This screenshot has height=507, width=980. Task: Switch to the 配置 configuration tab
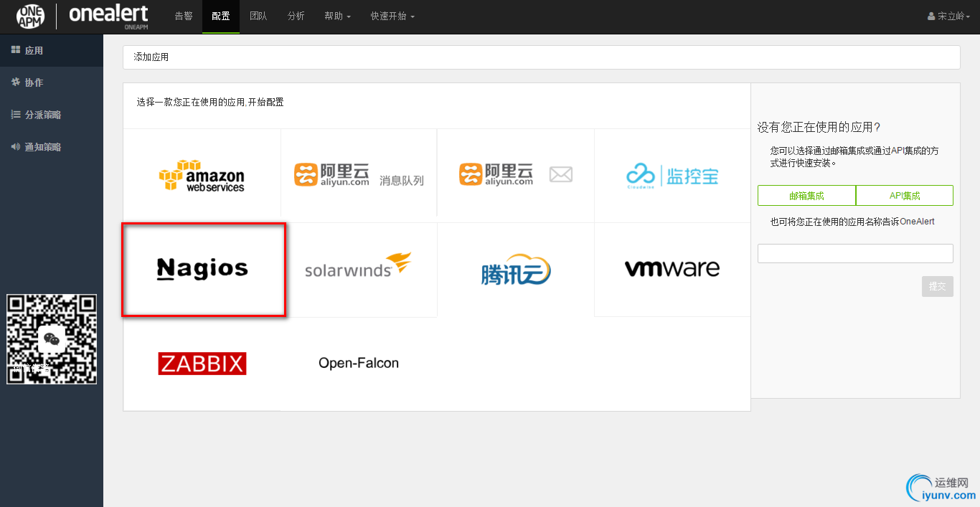pos(221,16)
